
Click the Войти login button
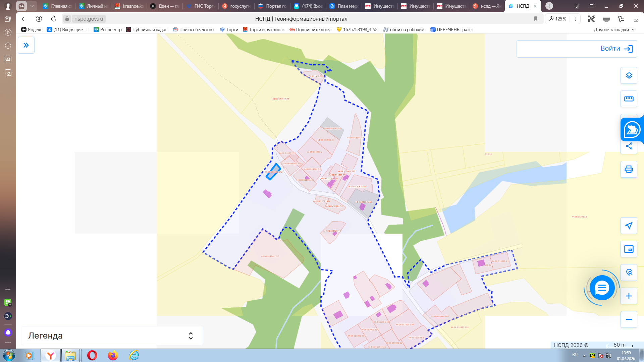pos(577,49)
